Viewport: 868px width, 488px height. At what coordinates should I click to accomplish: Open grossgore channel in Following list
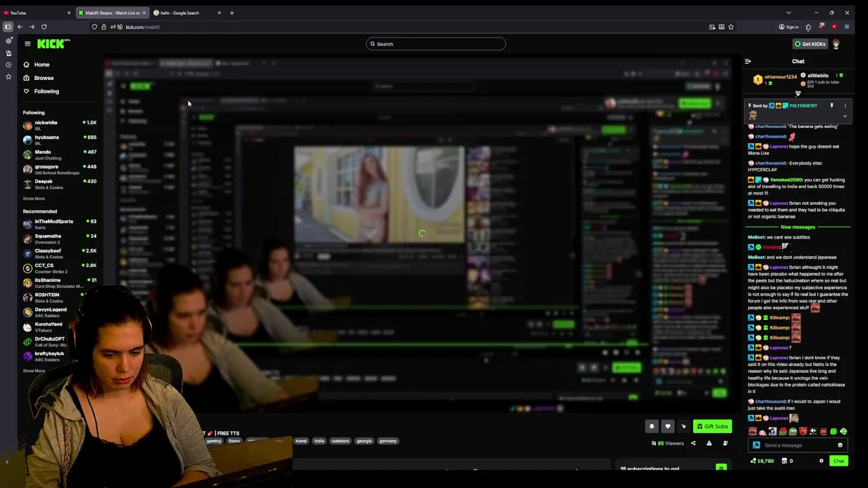tap(60, 169)
